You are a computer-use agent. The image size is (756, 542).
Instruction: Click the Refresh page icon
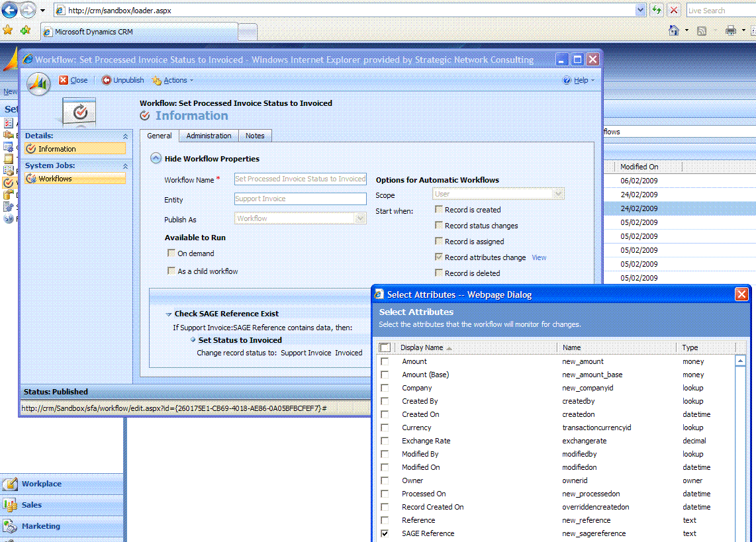(657, 10)
